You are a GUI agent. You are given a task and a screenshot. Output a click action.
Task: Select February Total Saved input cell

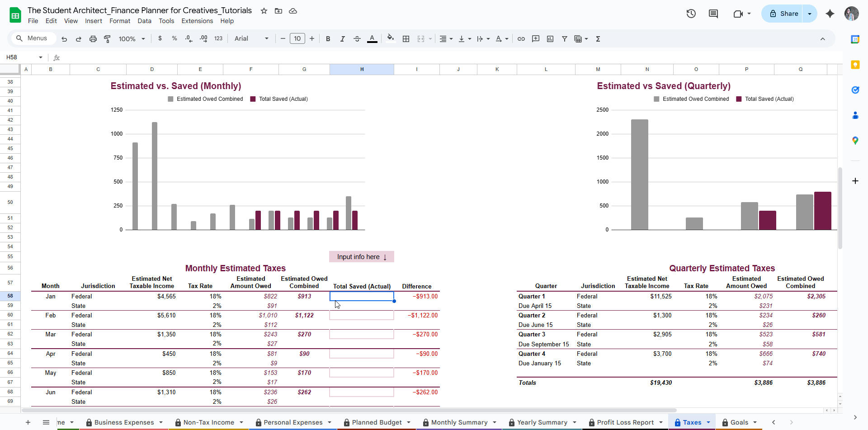[x=361, y=316]
